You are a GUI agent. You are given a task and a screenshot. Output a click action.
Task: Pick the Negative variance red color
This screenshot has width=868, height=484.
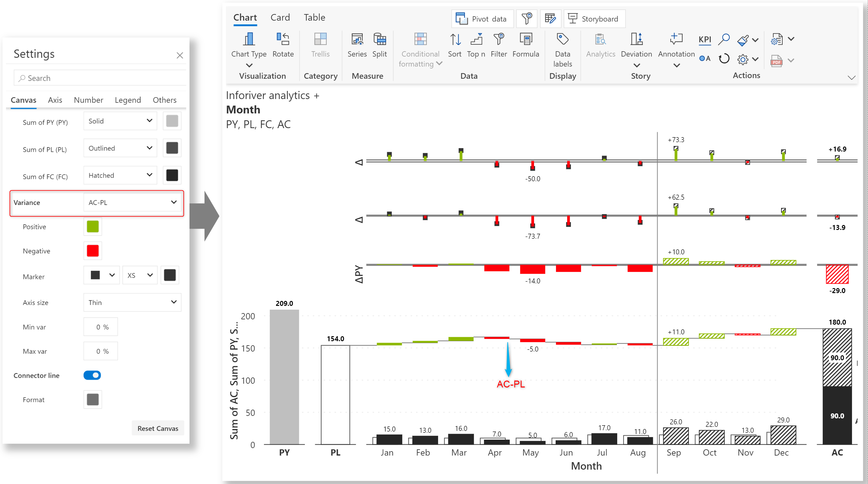[x=93, y=251]
